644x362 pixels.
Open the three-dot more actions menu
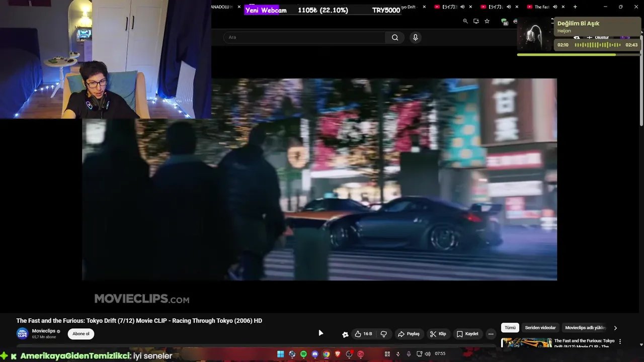coord(491,334)
